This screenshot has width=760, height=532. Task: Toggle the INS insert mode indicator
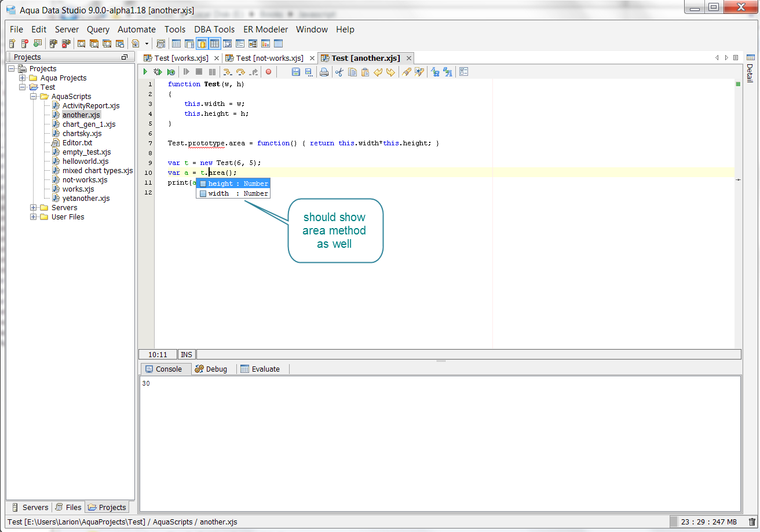(x=187, y=354)
